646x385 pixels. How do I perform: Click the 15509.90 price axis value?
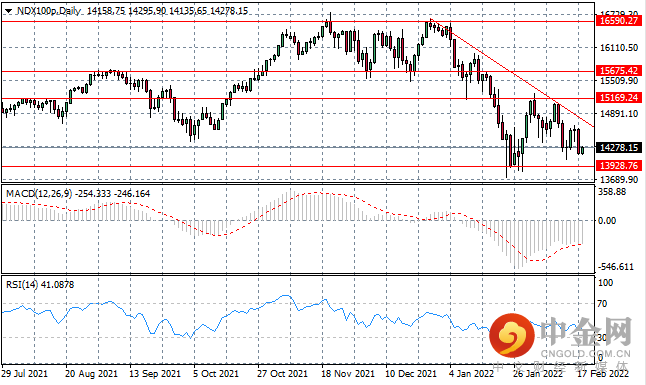click(619, 81)
